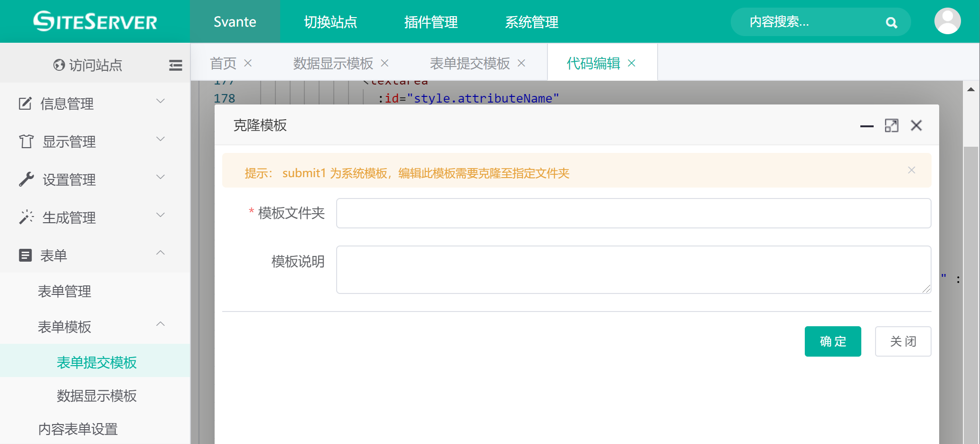
Task: Dismiss the orange 提示 alert
Action: [911, 170]
